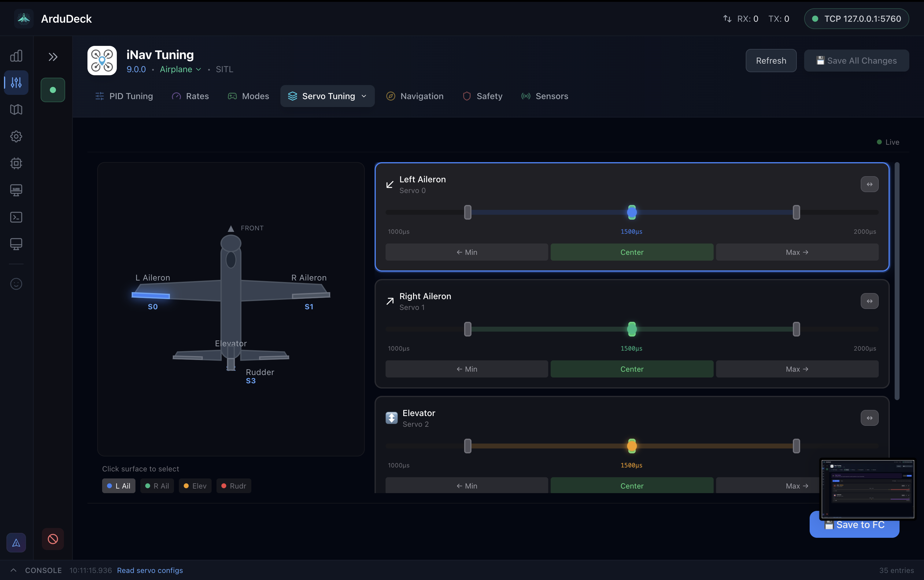Image resolution: width=924 pixels, height=580 pixels.
Task: Click the Save to FC button
Action: [x=854, y=525]
